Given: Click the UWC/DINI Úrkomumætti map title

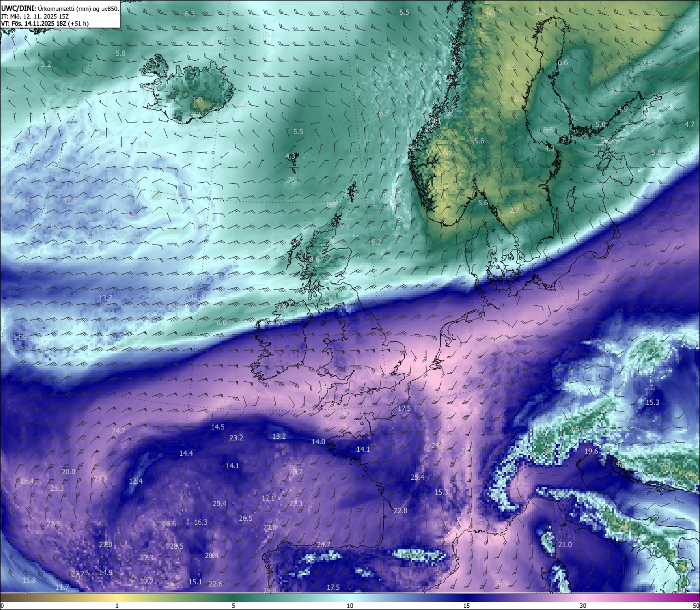Looking at the screenshot, I should [x=60, y=8].
